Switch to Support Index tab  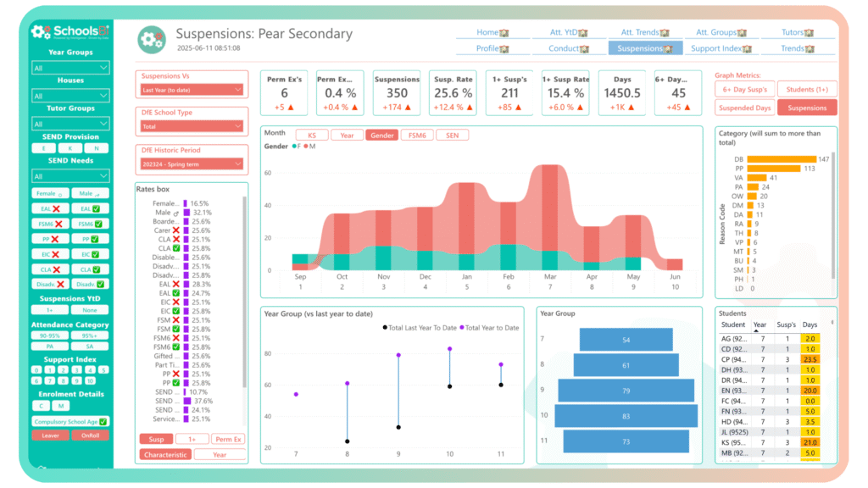[x=721, y=48]
